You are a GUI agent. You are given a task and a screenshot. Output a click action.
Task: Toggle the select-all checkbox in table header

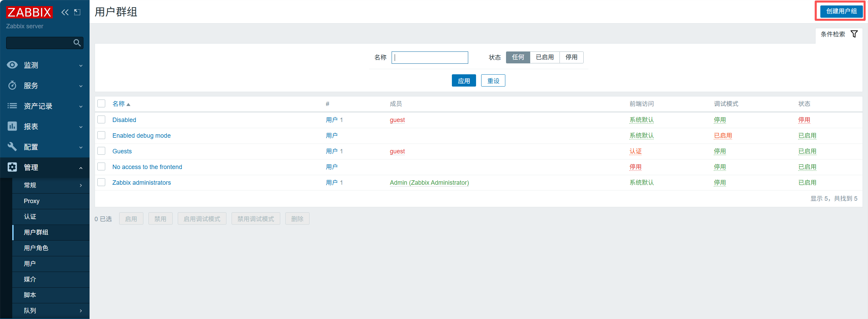click(x=101, y=104)
